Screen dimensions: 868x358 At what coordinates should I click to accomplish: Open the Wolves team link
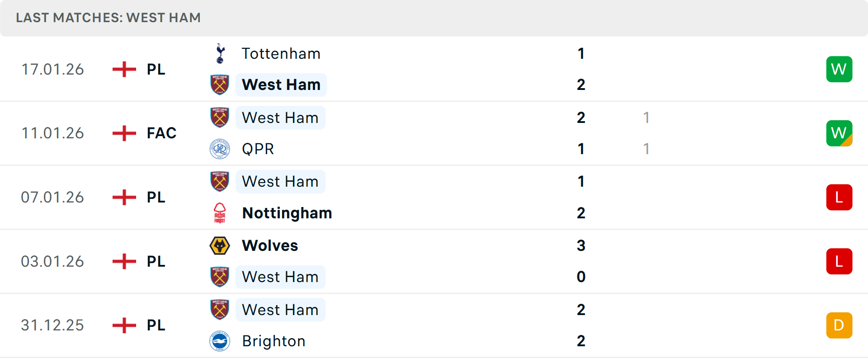270,245
